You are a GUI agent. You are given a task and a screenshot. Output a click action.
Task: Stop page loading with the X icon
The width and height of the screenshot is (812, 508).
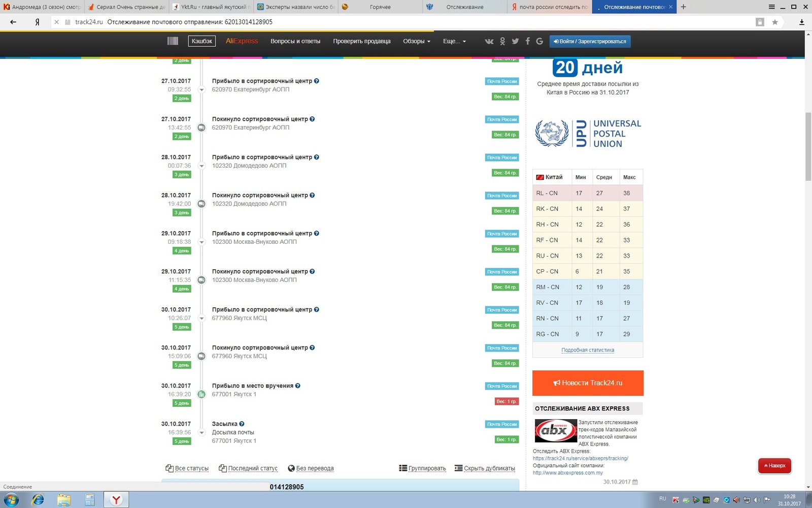click(56, 22)
